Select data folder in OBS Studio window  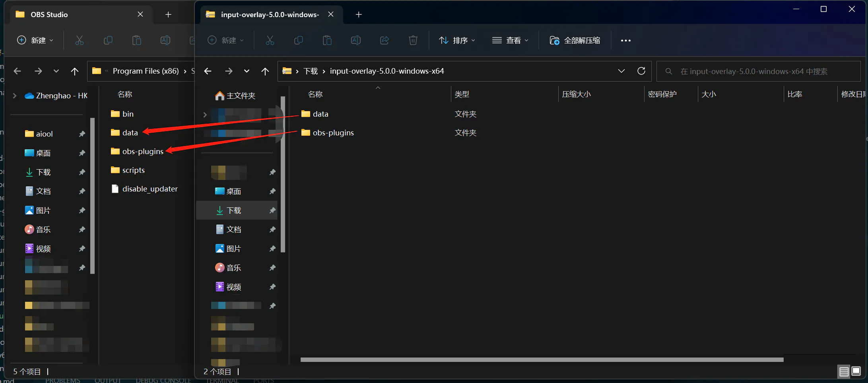pos(124,133)
